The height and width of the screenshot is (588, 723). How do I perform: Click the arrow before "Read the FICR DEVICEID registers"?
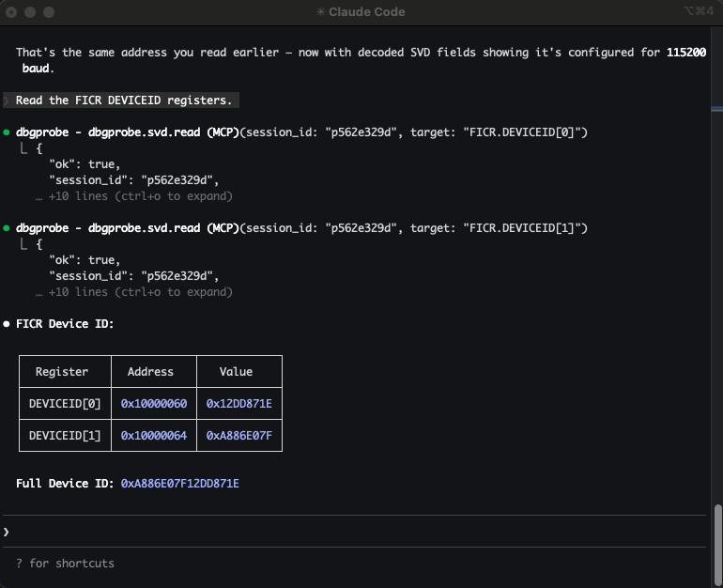7,101
